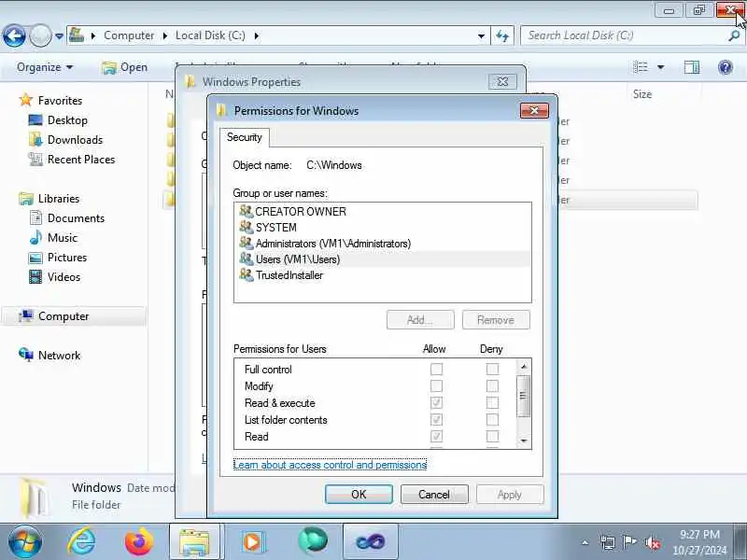
Task: Open the Pictures library
Action: 58,258
